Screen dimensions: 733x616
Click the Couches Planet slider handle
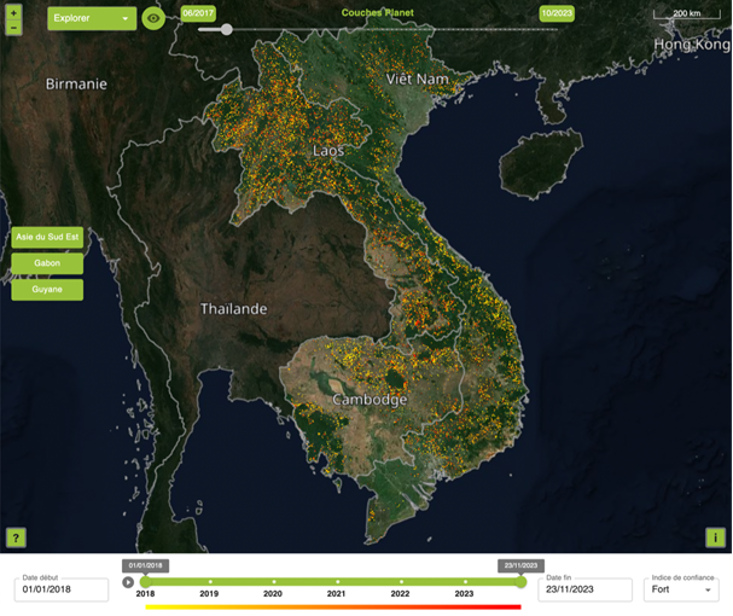coord(226,29)
